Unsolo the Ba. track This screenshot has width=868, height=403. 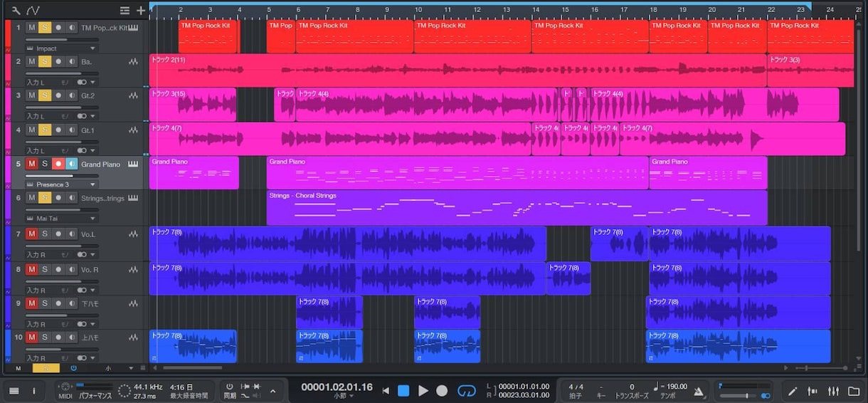click(45, 62)
